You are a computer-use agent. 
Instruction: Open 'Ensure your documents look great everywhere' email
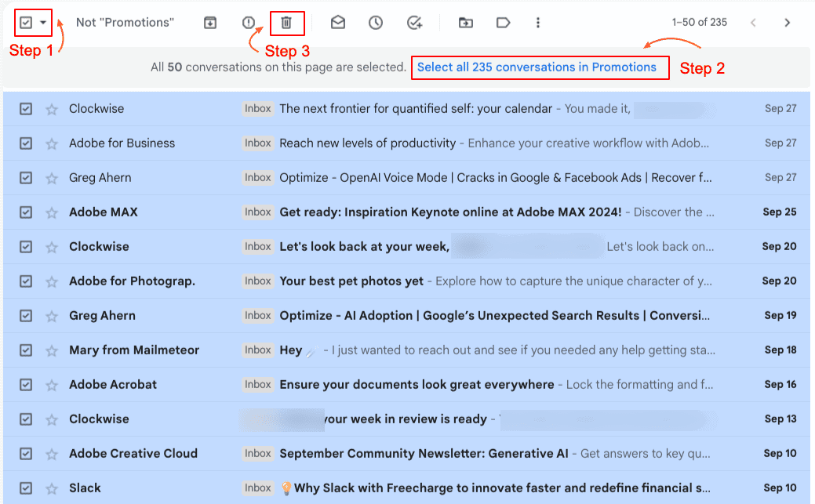click(417, 385)
